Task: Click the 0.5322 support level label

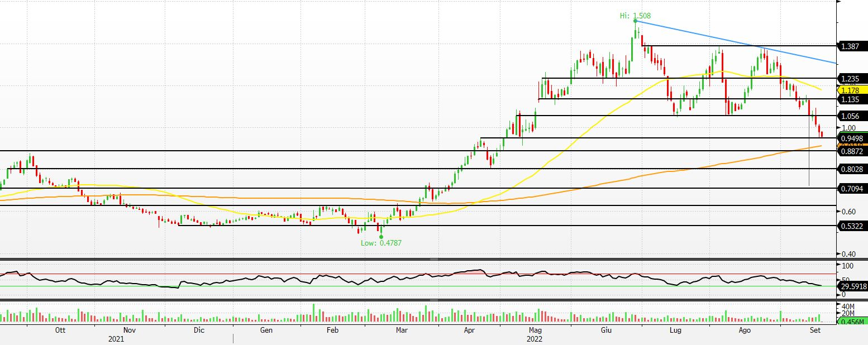Action: coord(852,226)
